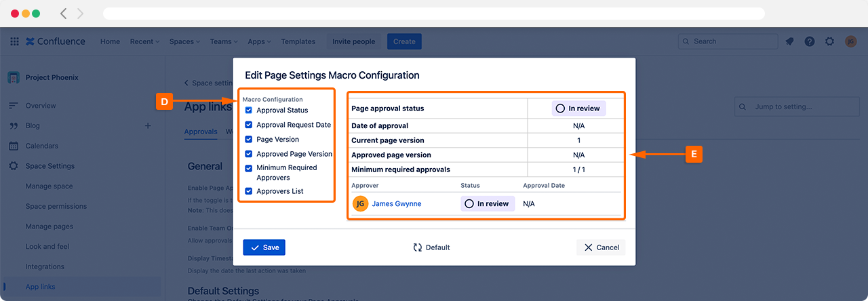This screenshot has width=868, height=301.
Task: Uncheck the Approval Status checkbox
Action: [x=249, y=110]
